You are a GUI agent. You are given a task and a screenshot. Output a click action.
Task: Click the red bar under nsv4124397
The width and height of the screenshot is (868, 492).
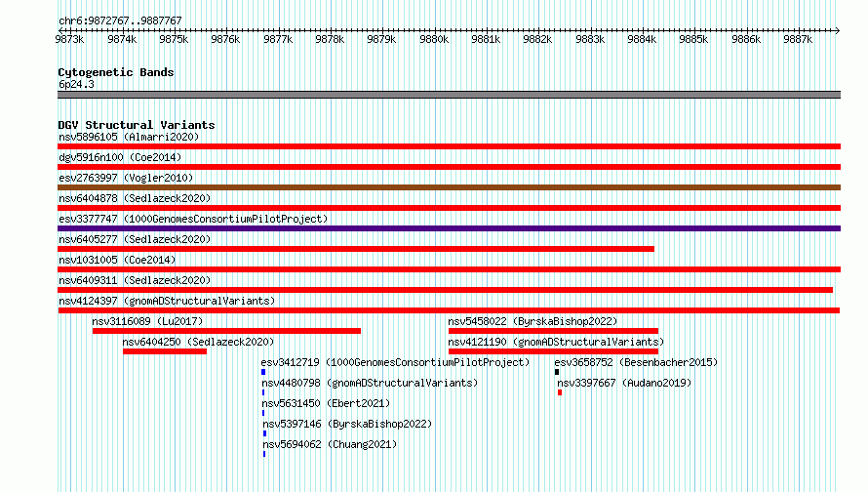pos(449,310)
